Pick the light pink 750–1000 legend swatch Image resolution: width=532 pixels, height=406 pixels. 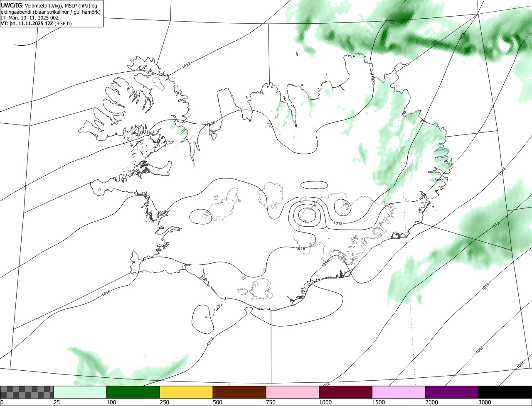tap(293, 392)
